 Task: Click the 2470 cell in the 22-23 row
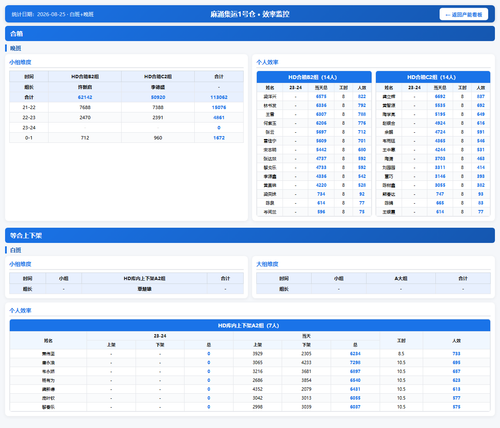85,118
